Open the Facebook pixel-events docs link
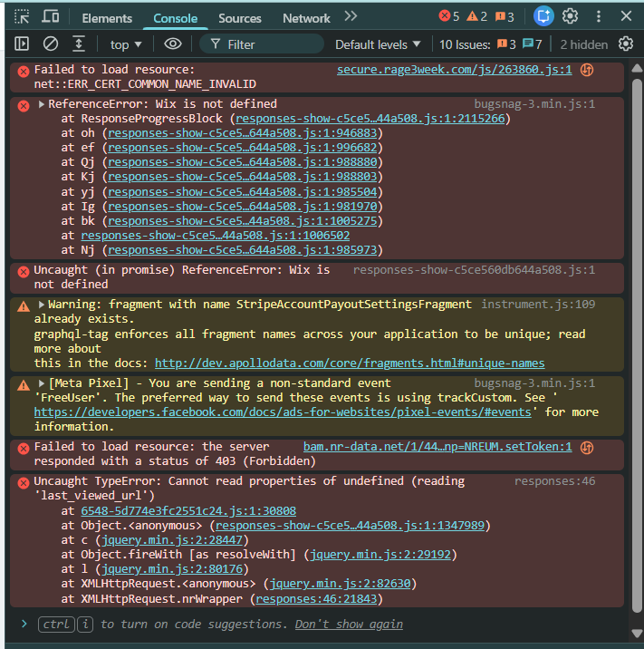 pyautogui.click(x=283, y=412)
